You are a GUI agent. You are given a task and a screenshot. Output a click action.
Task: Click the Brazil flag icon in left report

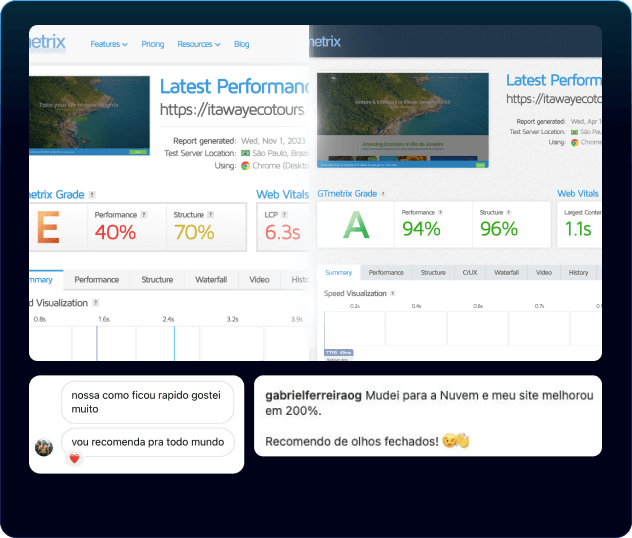coord(245,153)
